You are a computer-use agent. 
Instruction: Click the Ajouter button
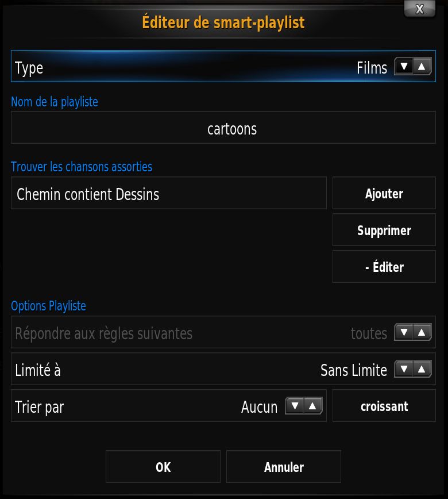click(384, 193)
